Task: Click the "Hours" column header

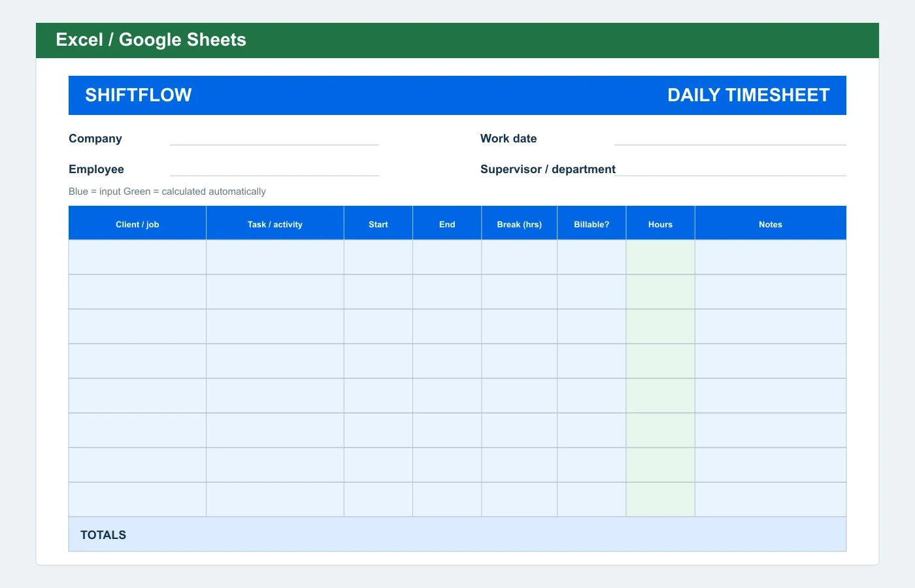Action: 660,223
